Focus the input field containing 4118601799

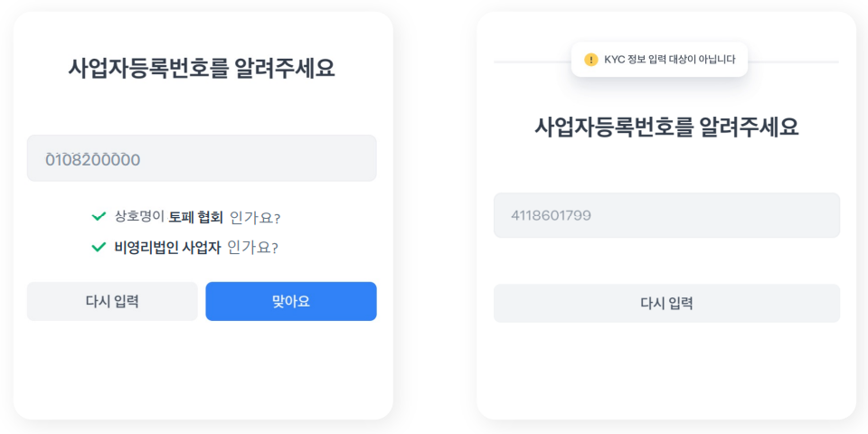(x=666, y=215)
